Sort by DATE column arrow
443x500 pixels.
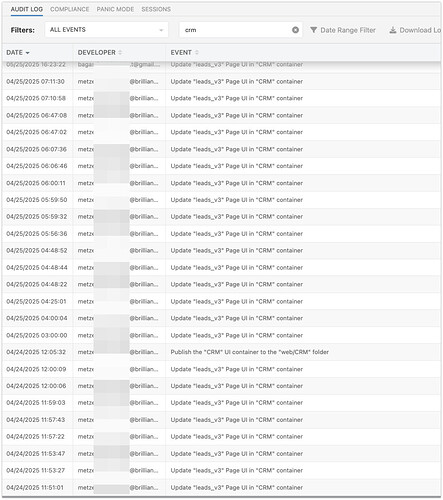pos(27,53)
